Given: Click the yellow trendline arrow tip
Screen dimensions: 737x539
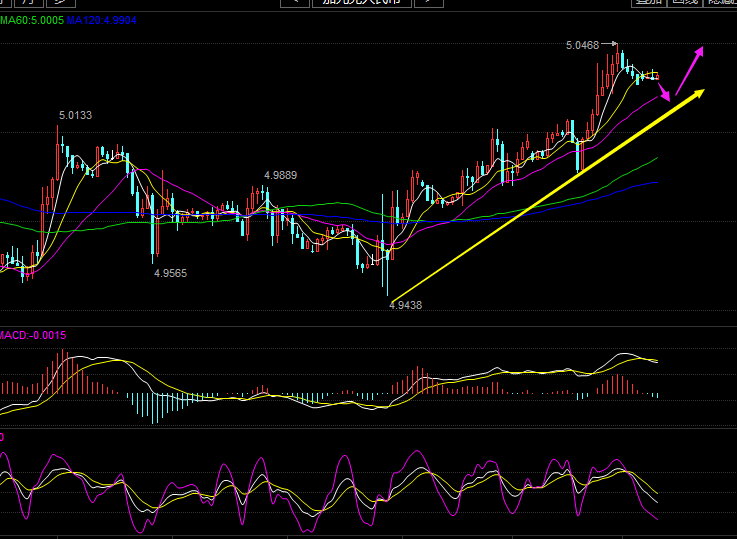Looking at the screenshot, I should (700, 92).
